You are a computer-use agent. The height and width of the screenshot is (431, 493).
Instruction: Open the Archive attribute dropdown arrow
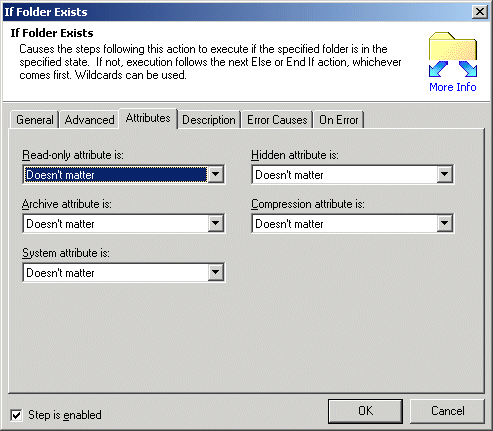click(x=215, y=223)
